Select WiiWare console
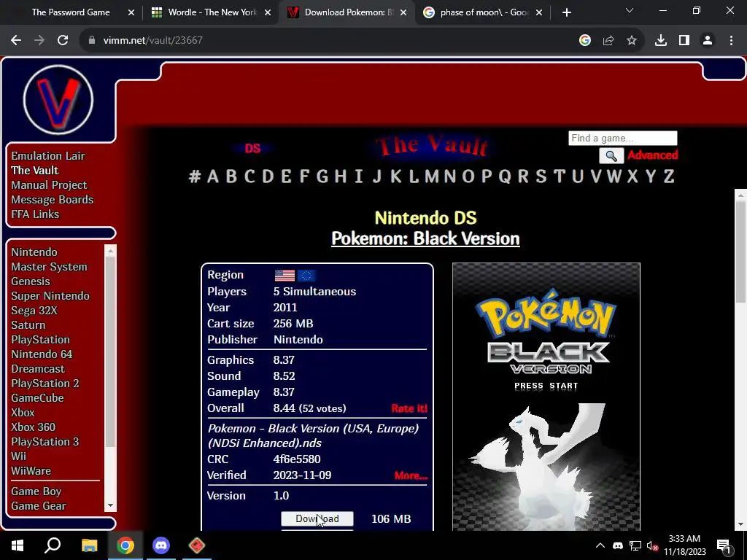747x560 pixels. (31, 471)
